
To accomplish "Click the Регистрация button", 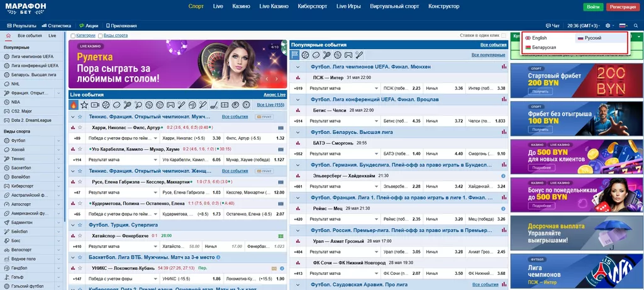I will (x=622, y=7).
